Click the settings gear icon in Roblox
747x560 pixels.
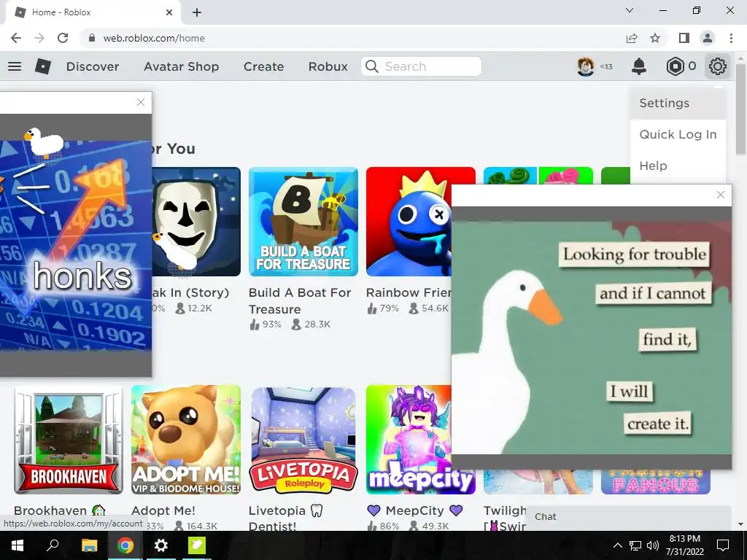click(x=718, y=66)
